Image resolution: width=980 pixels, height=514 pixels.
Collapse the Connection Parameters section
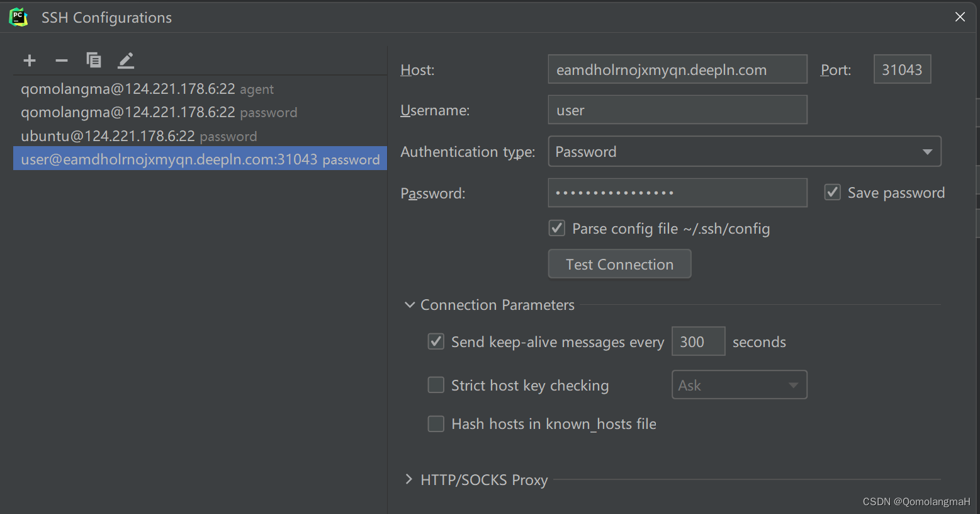coord(410,304)
